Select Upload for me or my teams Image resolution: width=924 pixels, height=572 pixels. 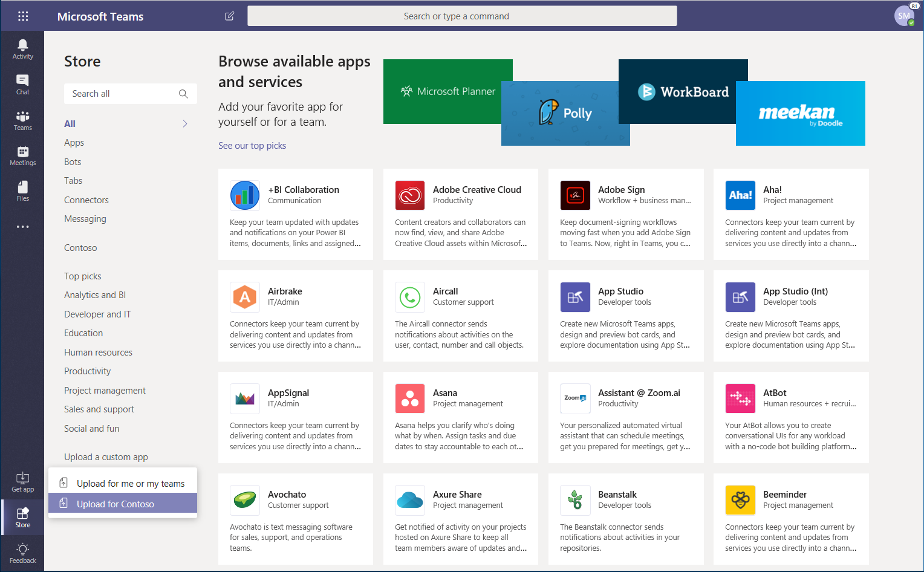(x=130, y=483)
